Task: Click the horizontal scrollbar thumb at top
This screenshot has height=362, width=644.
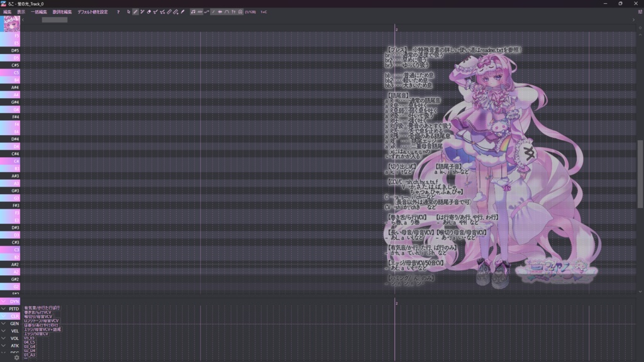Action: [x=55, y=19]
